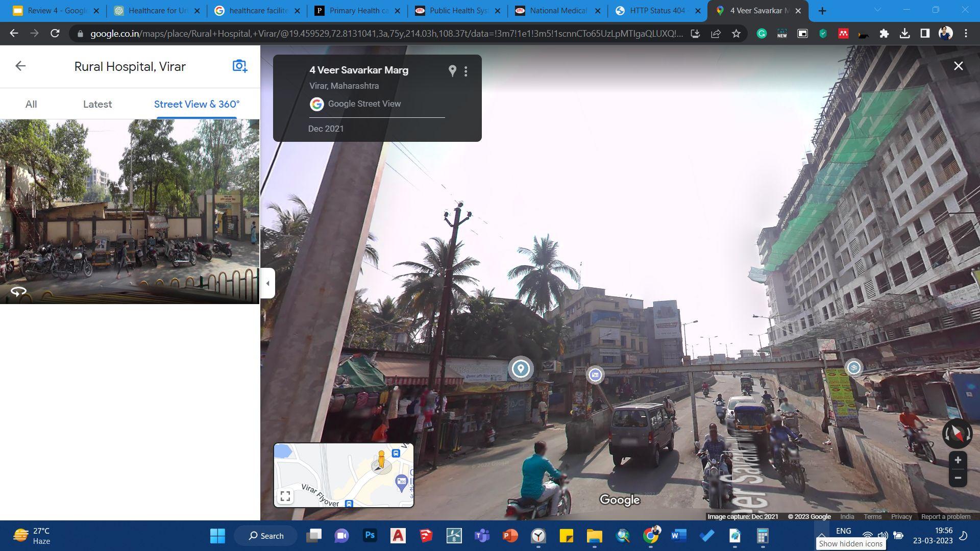The image size is (980, 551).
Task: Click the compass rotation control
Action: click(957, 434)
